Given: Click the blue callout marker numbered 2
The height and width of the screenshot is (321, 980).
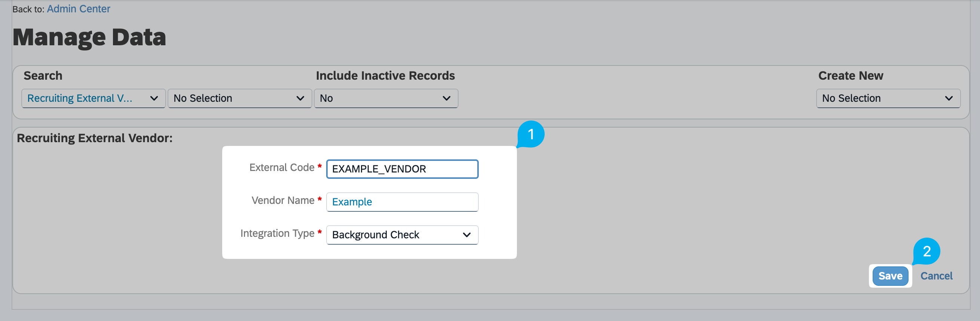Looking at the screenshot, I should pos(927,251).
